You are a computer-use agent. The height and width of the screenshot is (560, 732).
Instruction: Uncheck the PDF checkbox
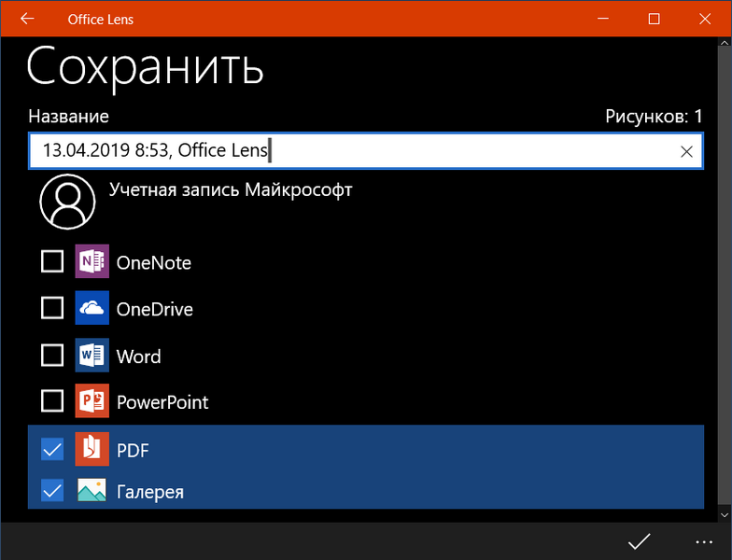tap(52, 449)
